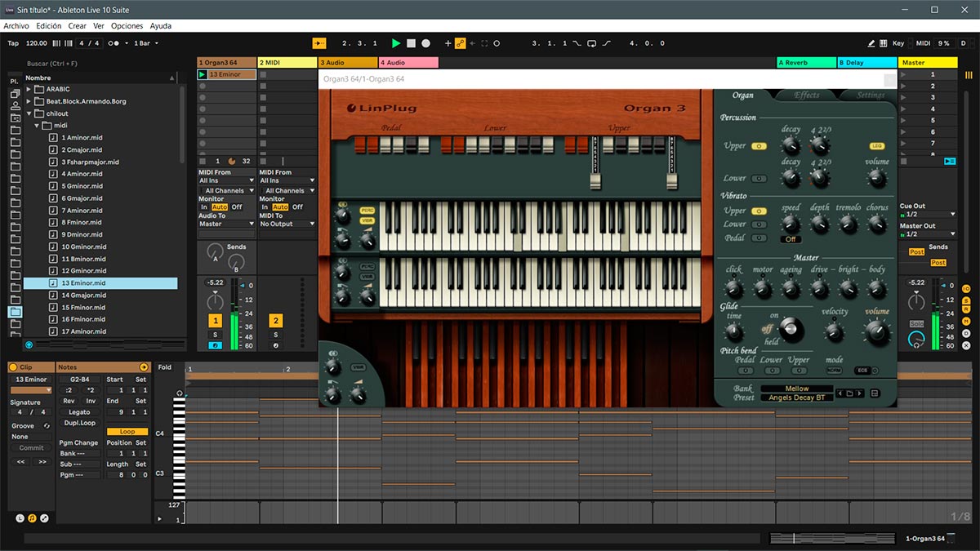The height and width of the screenshot is (551, 980).
Task: Toggle the clip Loop button
Action: click(127, 431)
